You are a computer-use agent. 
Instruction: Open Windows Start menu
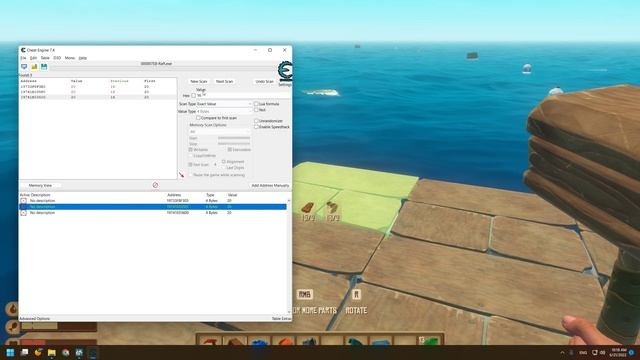coord(10,352)
